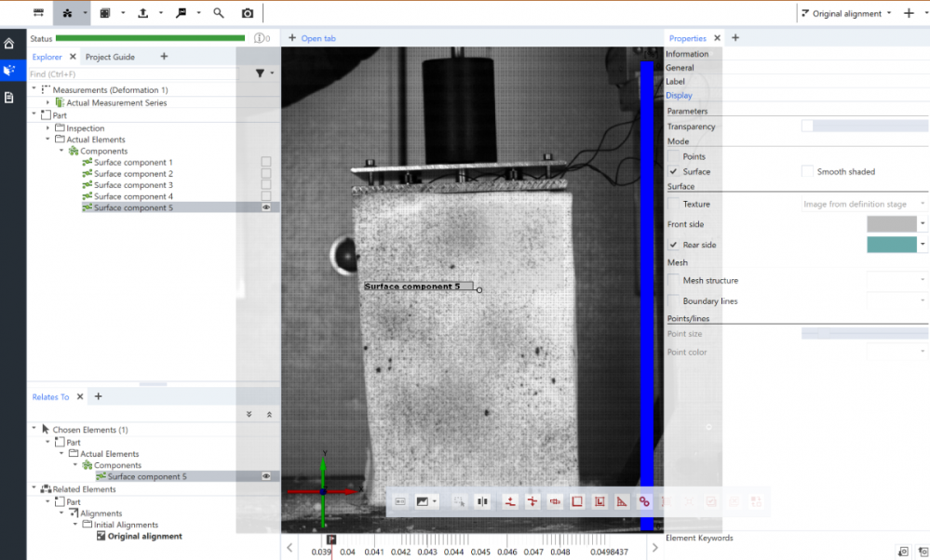
Task: Enable the Boundary lines checkbox
Action: [674, 301]
